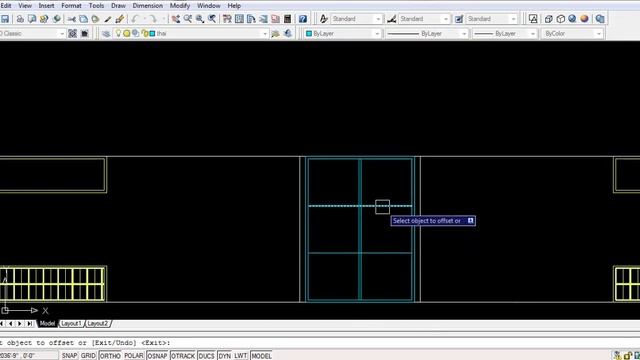Click the Dimension Style icon

pos(392,19)
